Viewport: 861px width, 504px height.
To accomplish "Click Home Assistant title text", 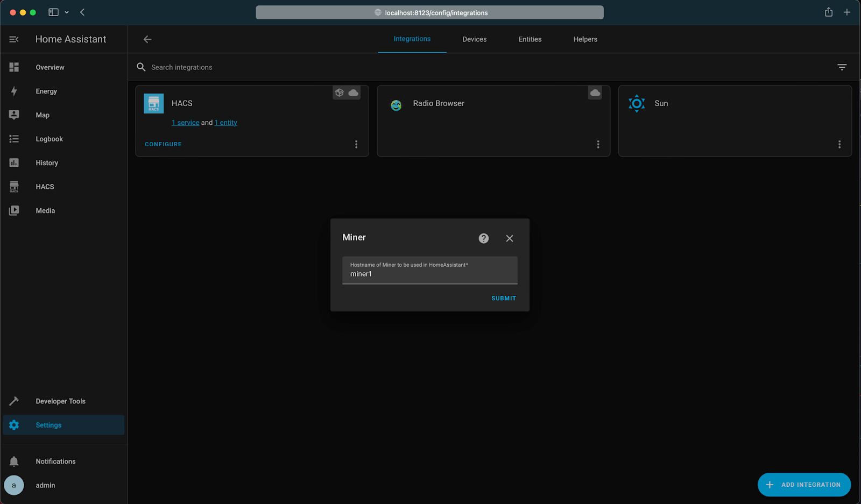I will point(71,39).
